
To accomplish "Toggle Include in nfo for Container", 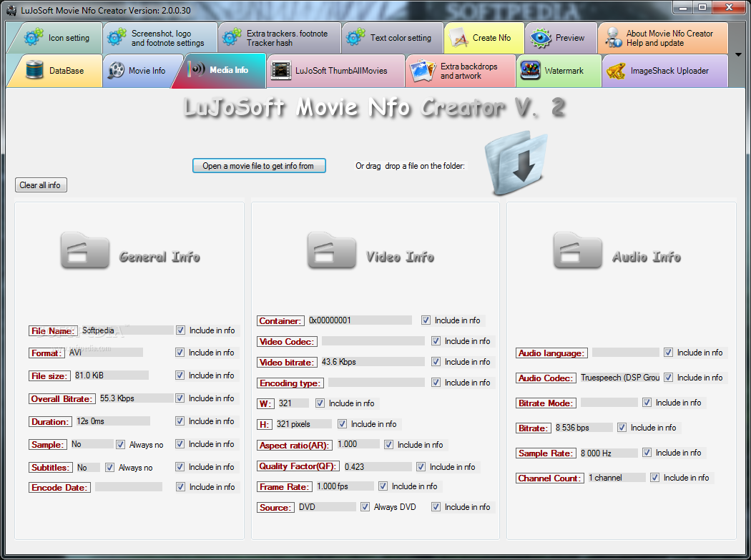I will pyautogui.click(x=426, y=320).
